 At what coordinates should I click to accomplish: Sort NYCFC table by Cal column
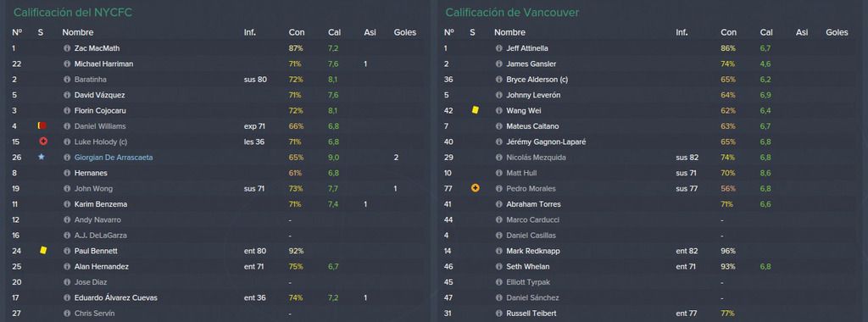click(x=334, y=33)
